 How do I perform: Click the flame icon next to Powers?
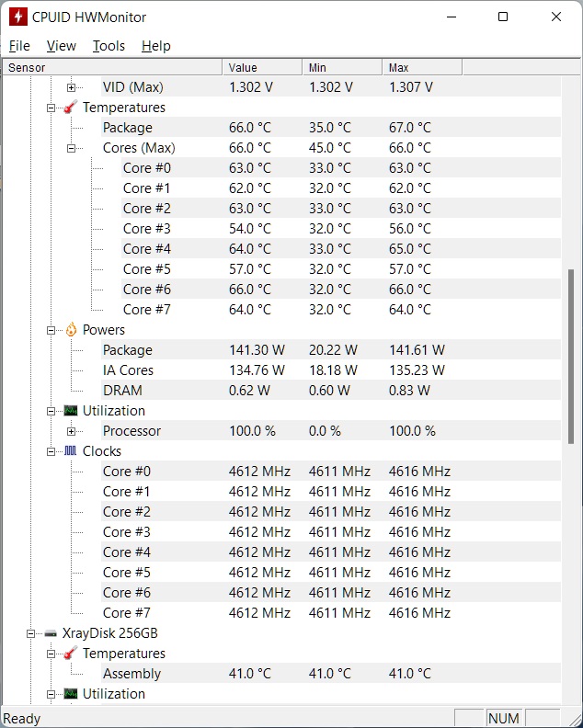71,330
